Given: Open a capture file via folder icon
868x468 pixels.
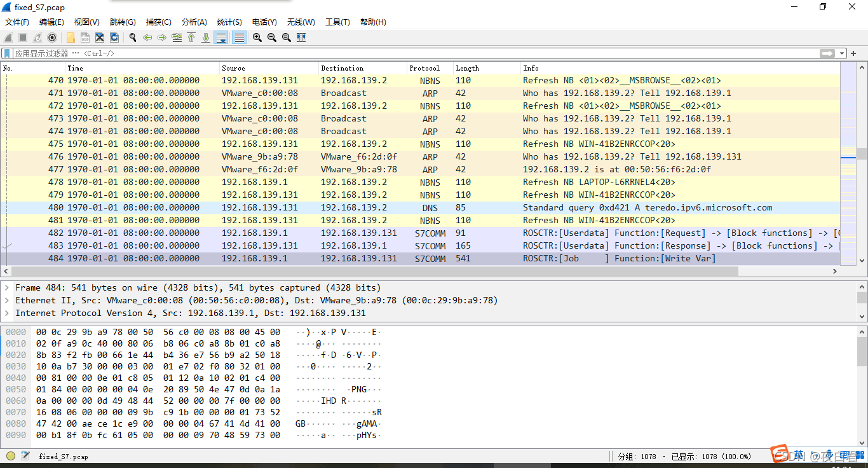Looking at the screenshot, I should [71, 38].
